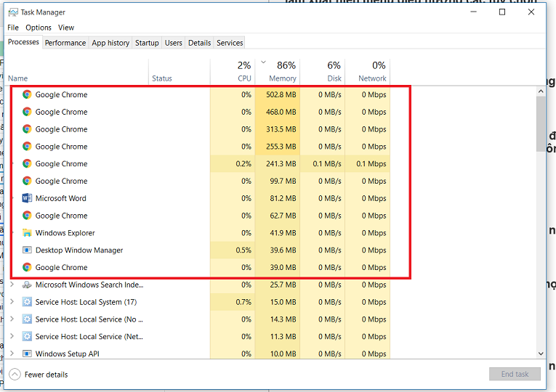Click the End task button
Screen dimensions: 556x392
[515, 374]
